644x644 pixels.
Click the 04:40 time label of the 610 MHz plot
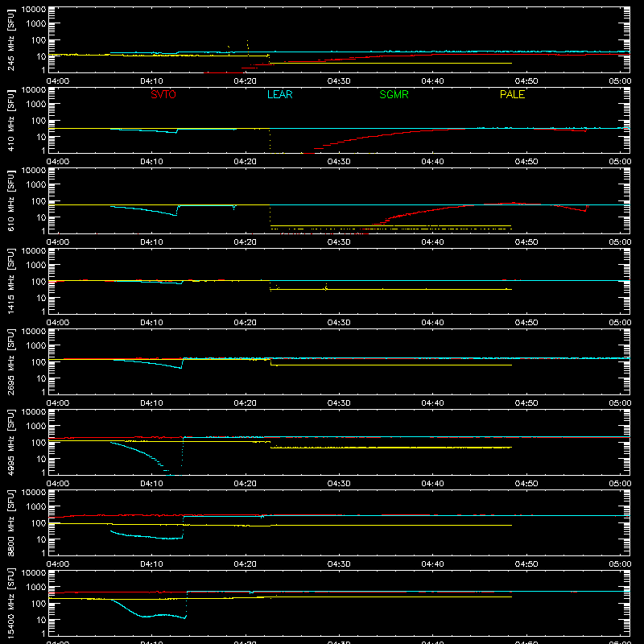pyautogui.click(x=432, y=242)
